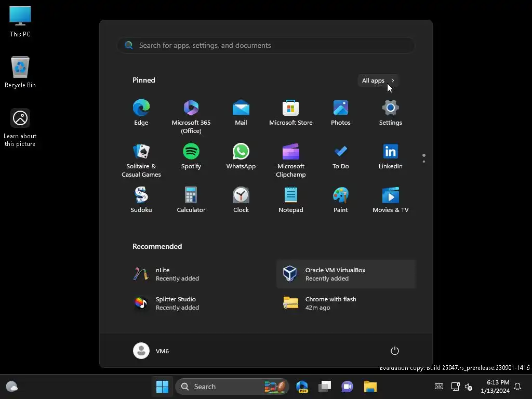Open Edge Preview on the taskbar

click(302, 387)
